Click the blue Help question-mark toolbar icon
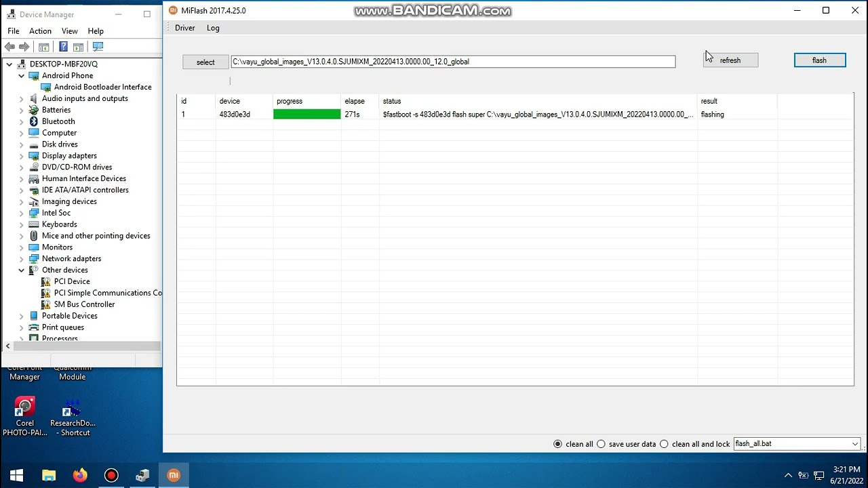 tap(63, 47)
